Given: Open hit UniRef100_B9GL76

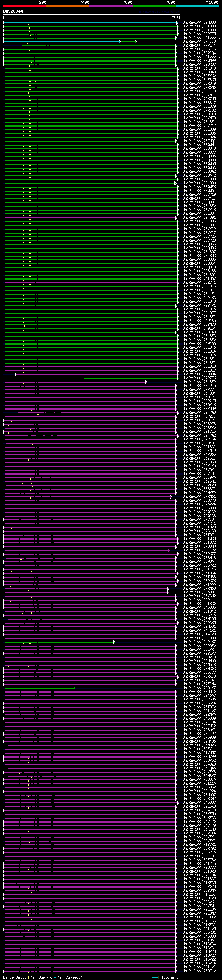Looking at the screenshot, I should (x=199, y=49).
